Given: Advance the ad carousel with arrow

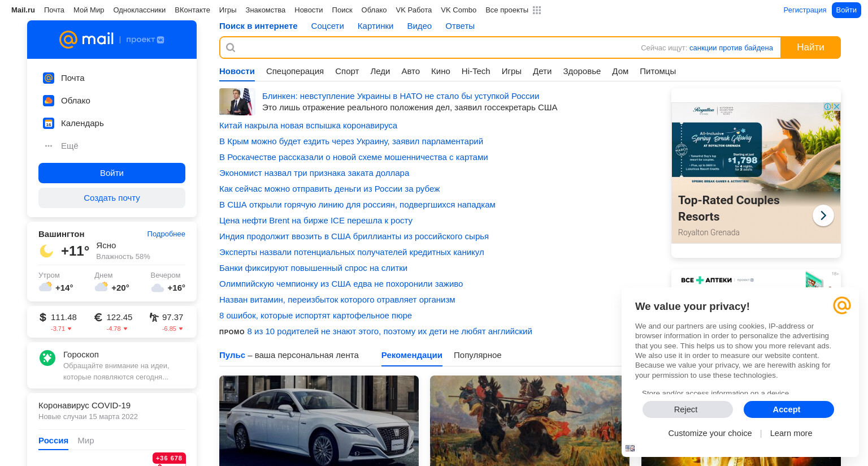Looking at the screenshot, I should [x=823, y=215].
